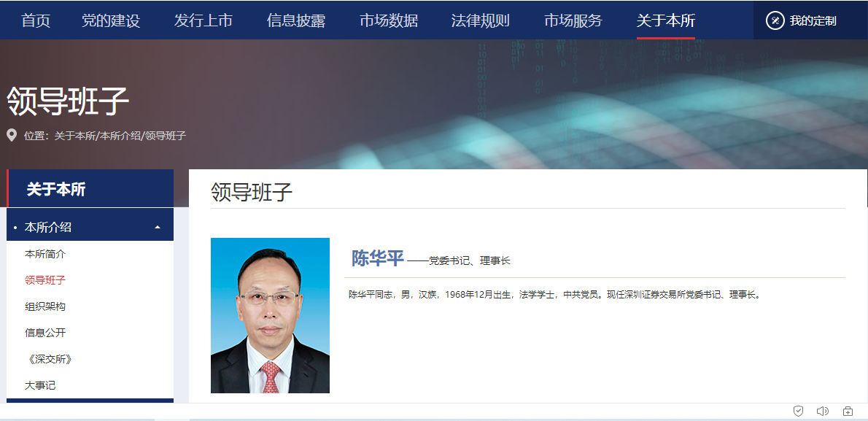Open the 党的建设 menu
Image resolution: width=868 pixels, height=421 pixels.
point(111,21)
